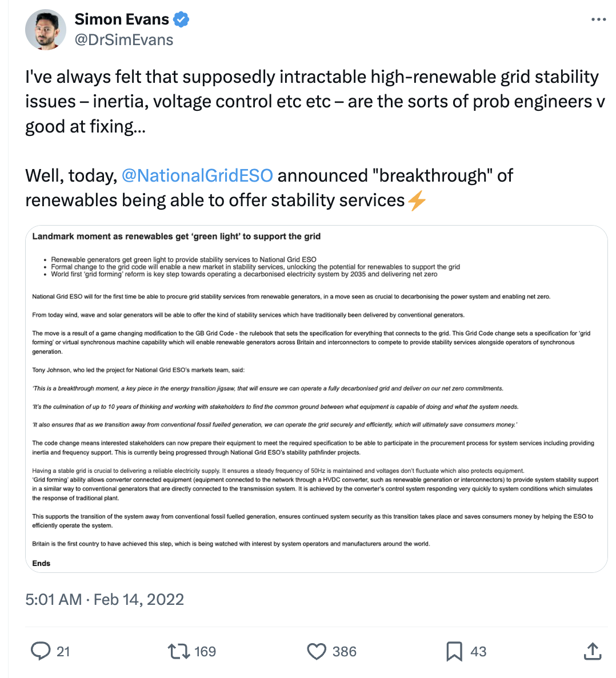Bookmark this tweet
The width and height of the screenshot is (616, 678).
pyautogui.click(x=454, y=651)
